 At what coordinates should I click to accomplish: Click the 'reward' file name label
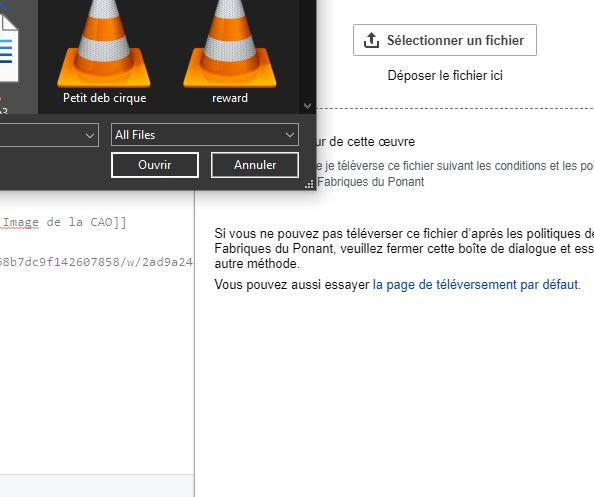coord(230,98)
